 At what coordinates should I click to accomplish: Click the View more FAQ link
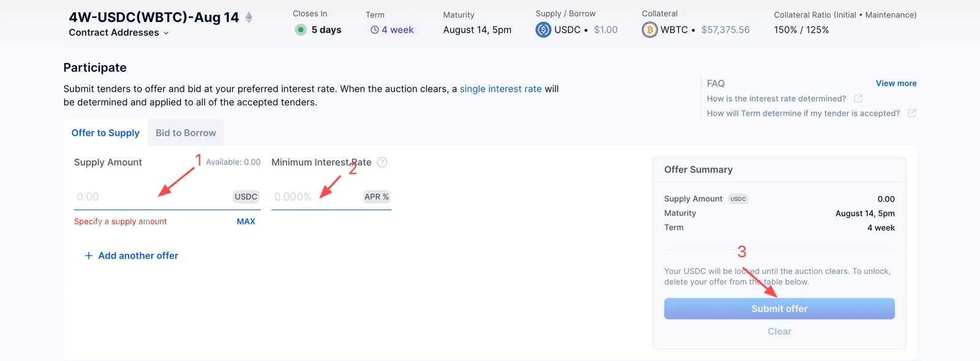(x=896, y=83)
